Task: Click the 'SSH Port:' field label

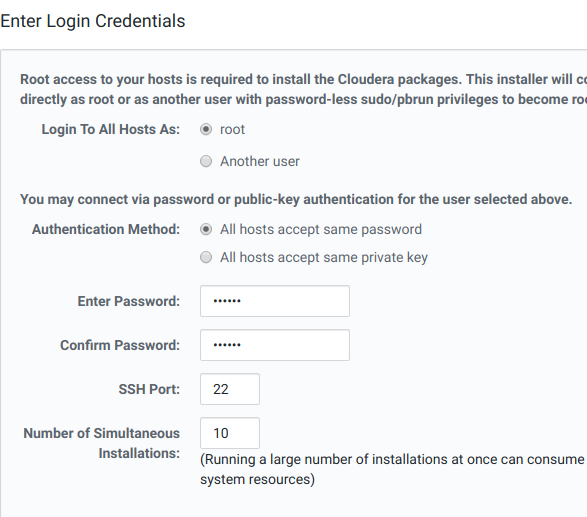Action: [149, 389]
